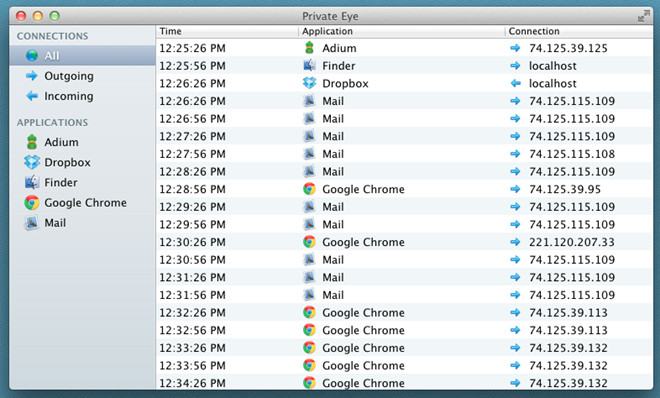660x398 pixels.
Task: Sort by the Application column header
Action: 402,31
